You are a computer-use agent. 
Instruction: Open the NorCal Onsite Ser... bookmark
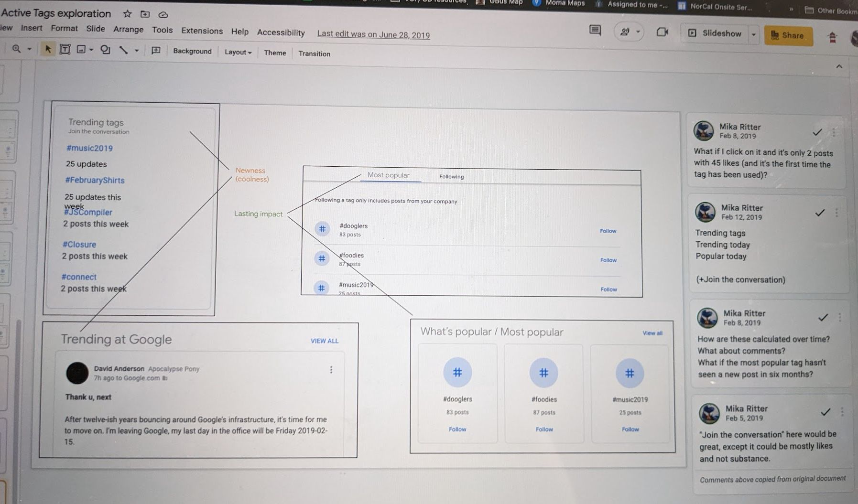point(715,7)
